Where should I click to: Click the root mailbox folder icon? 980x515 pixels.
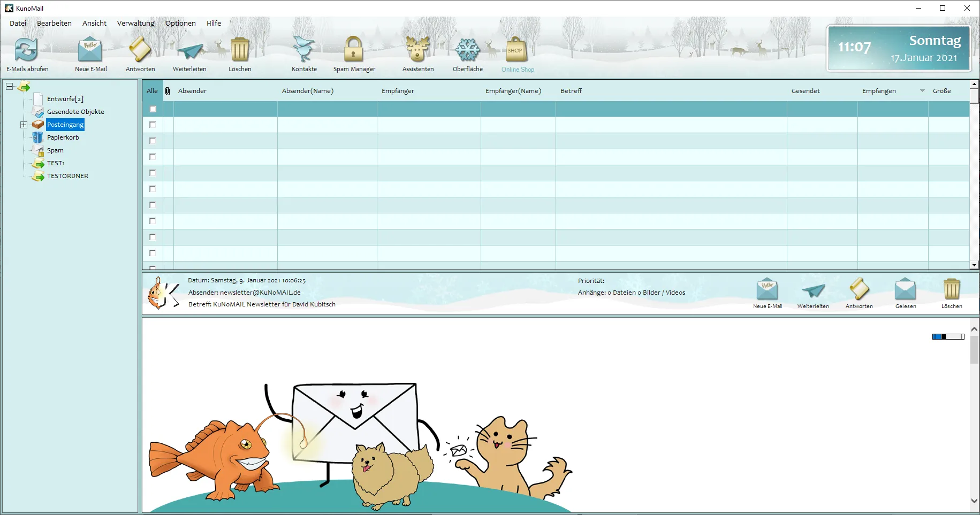[24, 86]
